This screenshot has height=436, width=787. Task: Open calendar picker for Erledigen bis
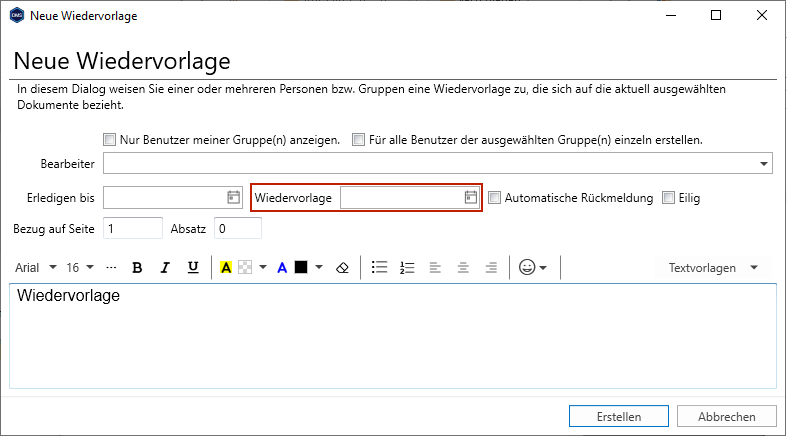pyautogui.click(x=233, y=198)
